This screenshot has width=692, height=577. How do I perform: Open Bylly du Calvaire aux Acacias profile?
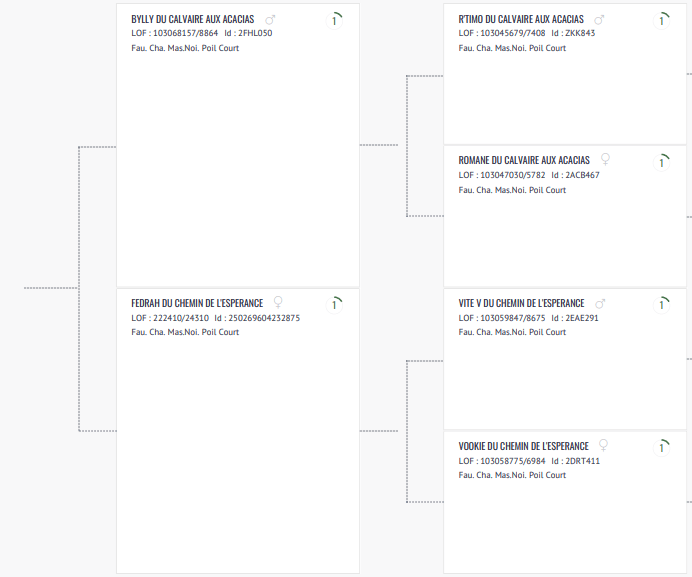pyautogui.click(x=192, y=19)
